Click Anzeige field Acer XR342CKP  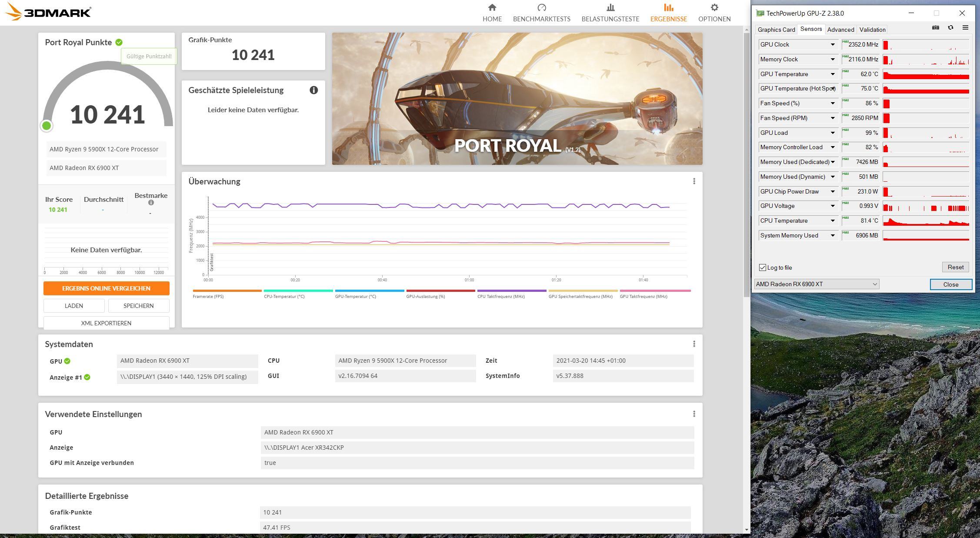click(x=477, y=448)
